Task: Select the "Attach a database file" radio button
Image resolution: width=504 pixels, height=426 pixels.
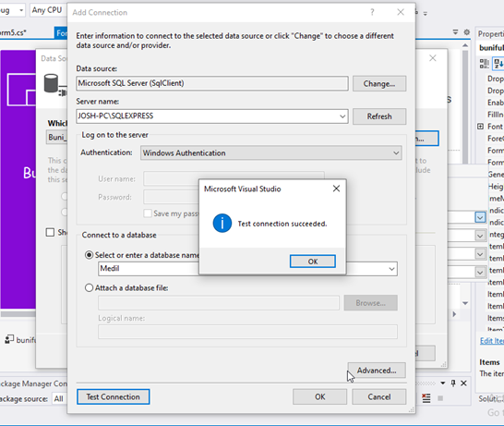Action: (x=89, y=287)
